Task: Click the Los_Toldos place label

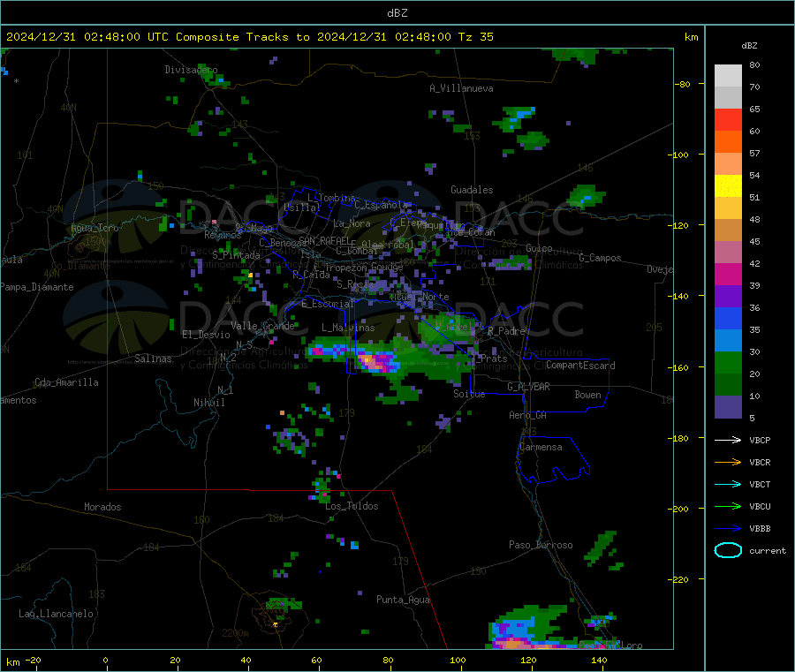Action: pyautogui.click(x=352, y=506)
